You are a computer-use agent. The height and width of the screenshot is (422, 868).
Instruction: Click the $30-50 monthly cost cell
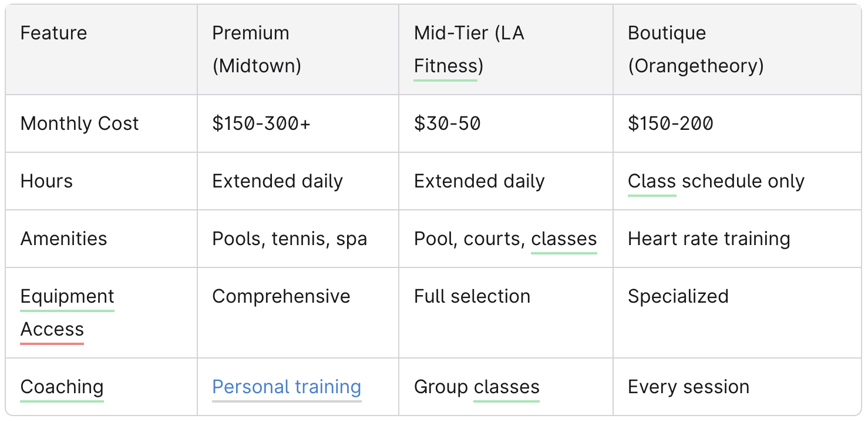pos(506,123)
